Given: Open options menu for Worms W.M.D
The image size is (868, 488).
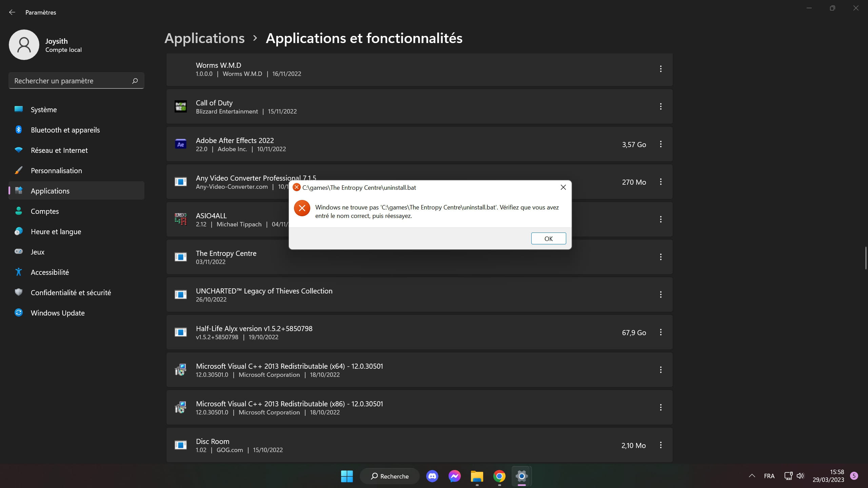Looking at the screenshot, I should [x=660, y=69].
